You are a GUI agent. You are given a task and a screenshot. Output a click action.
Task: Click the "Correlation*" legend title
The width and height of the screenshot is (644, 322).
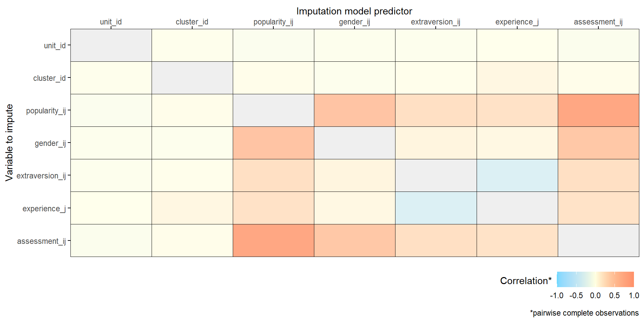click(x=526, y=281)
